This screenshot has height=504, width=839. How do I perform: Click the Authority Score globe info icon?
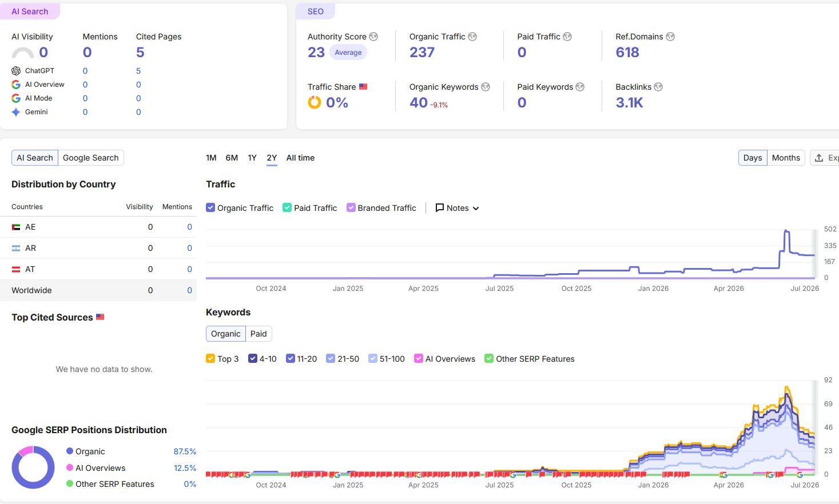(x=373, y=37)
